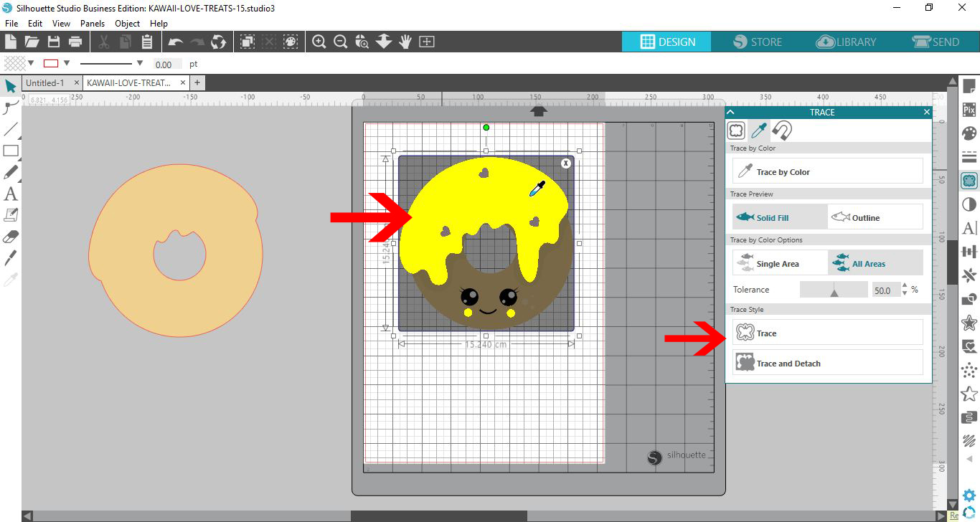Select the Eraser tool

[x=11, y=237]
